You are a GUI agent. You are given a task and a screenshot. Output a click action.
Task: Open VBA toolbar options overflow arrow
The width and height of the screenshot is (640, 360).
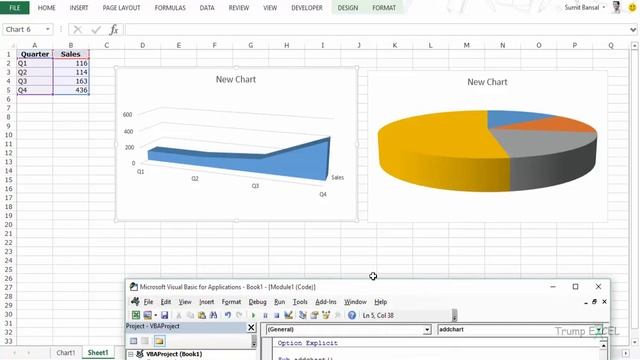click(454, 315)
